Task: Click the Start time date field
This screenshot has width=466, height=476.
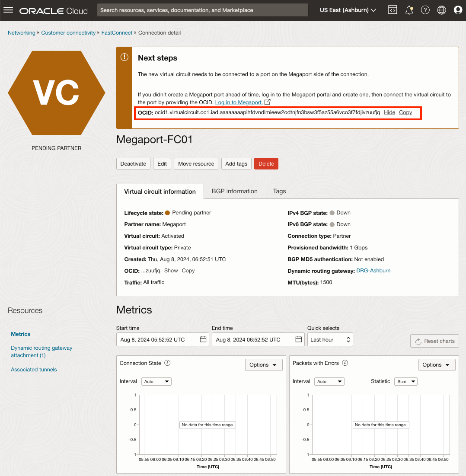Action: (163, 340)
